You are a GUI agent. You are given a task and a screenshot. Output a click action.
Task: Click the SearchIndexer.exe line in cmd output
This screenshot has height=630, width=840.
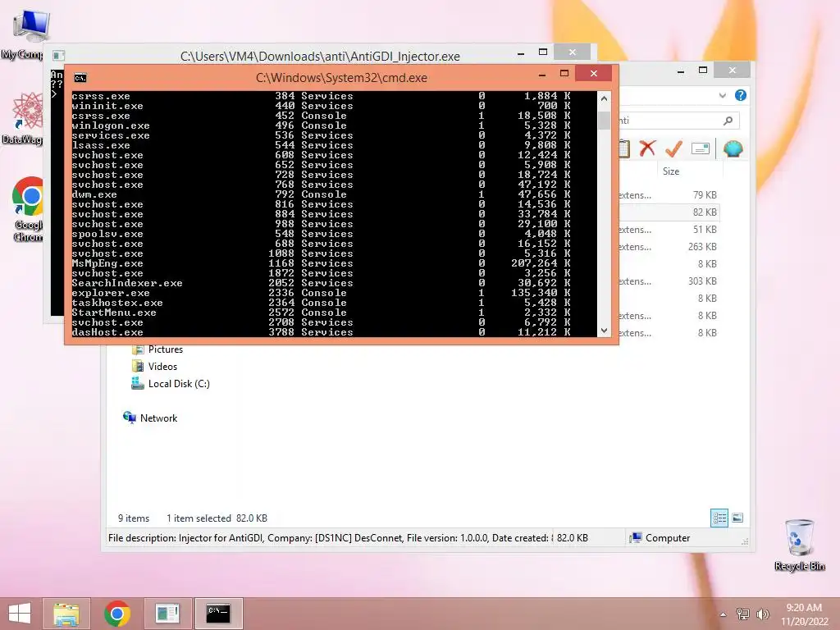pos(322,283)
